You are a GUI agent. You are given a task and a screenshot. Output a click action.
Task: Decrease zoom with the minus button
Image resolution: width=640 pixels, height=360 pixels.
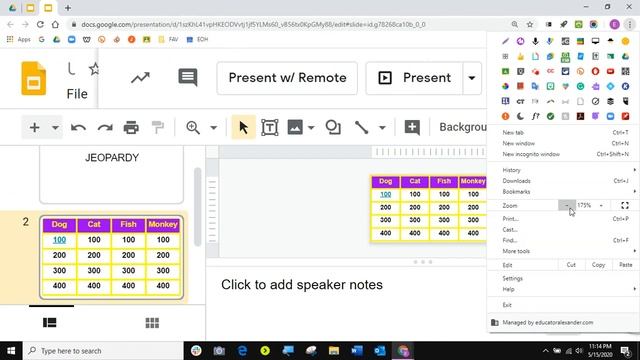click(x=567, y=205)
